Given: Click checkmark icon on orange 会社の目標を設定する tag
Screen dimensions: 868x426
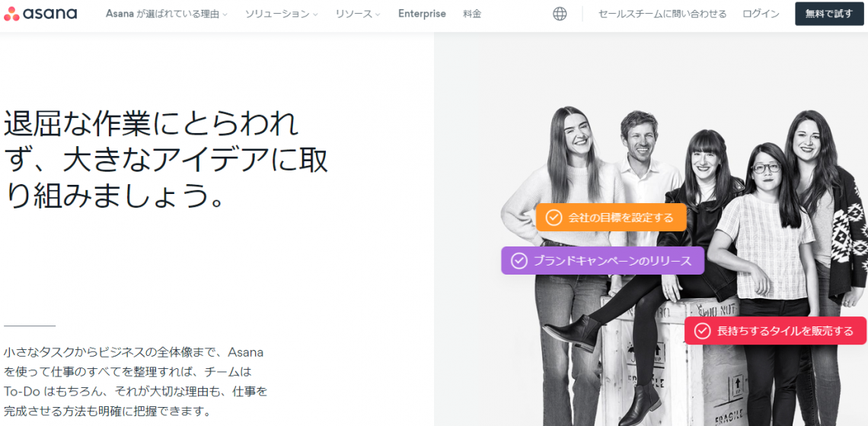Looking at the screenshot, I should click(554, 218).
